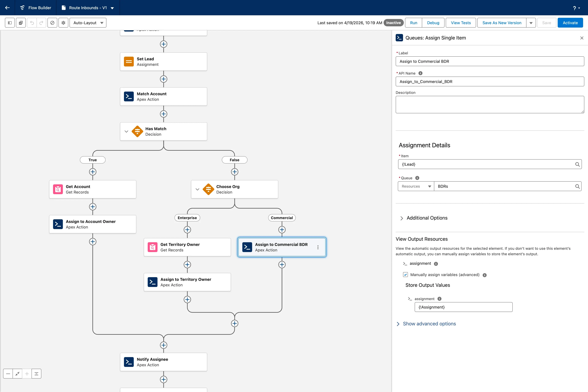Viewport: 588px width, 392px height.
Task: Activate the flow
Action: pos(570,23)
